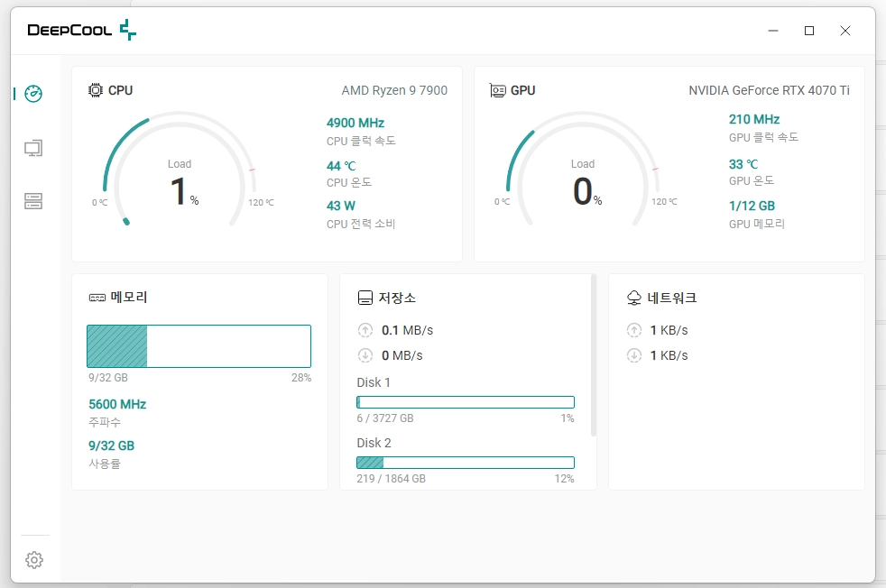Click the 1/12 GB GPU memory value

click(x=752, y=206)
